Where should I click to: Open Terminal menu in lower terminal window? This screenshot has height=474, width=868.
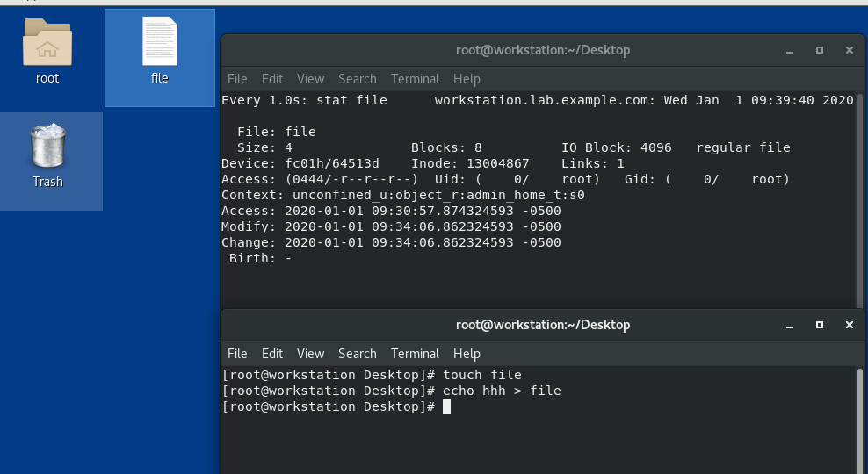415,354
